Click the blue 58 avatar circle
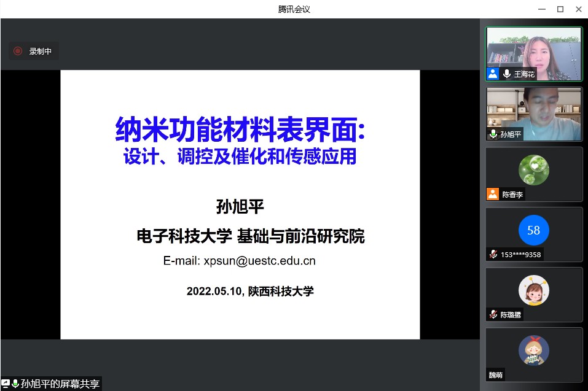This screenshot has height=391, width=588. tap(533, 230)
